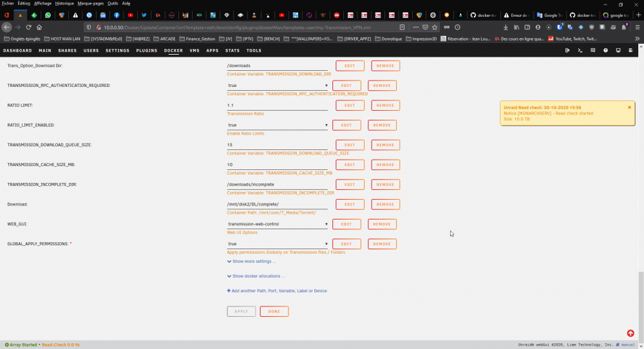Switch to the PLUGINS tab

click(x=147, y=50)
